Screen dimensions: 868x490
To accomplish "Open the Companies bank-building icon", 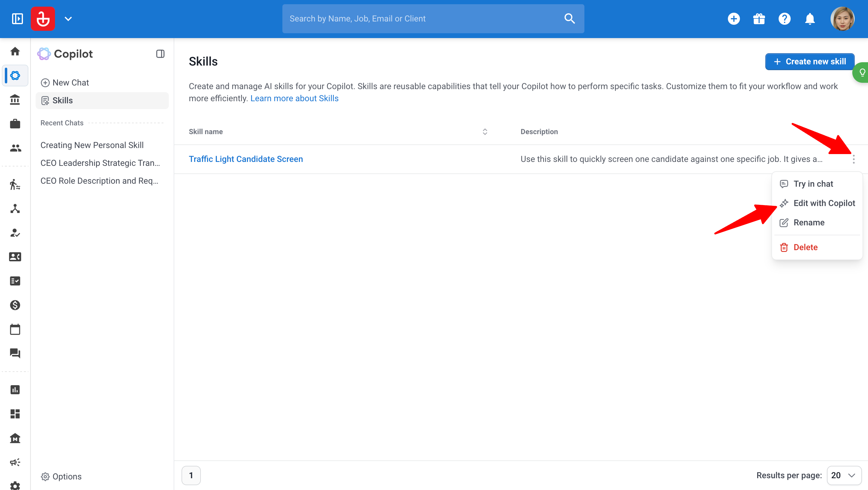I will (x=15, y=100).
